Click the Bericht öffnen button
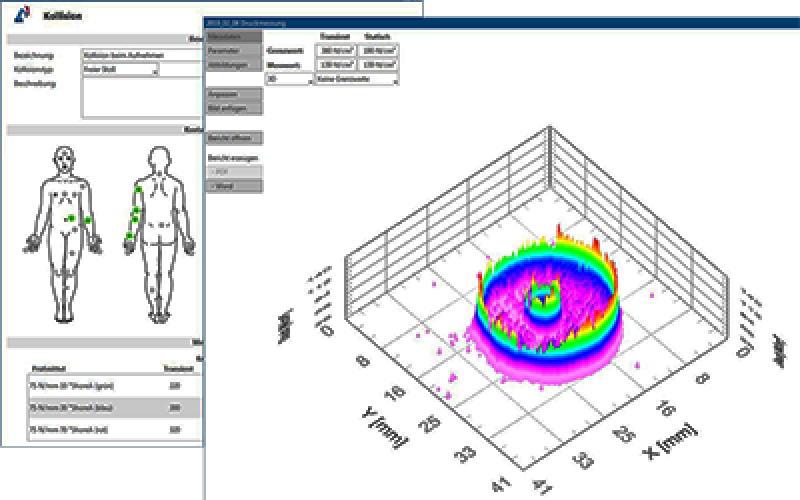 pos(234,137)
